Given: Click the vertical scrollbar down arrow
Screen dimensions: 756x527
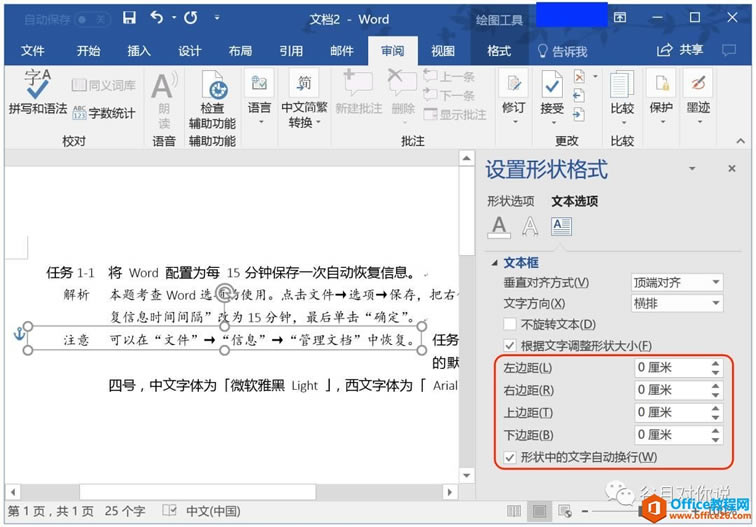Looking at the screenshot, I should tap(466, 476).
